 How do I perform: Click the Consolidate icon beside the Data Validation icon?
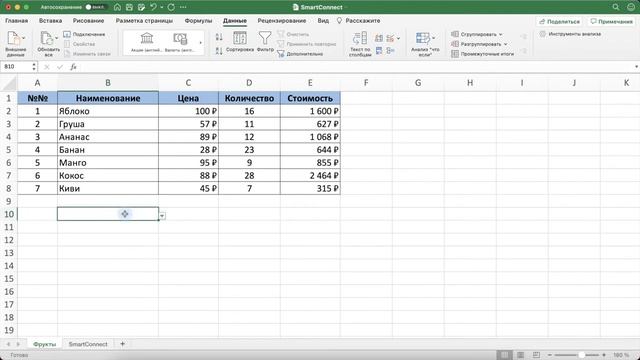(390, 50)
